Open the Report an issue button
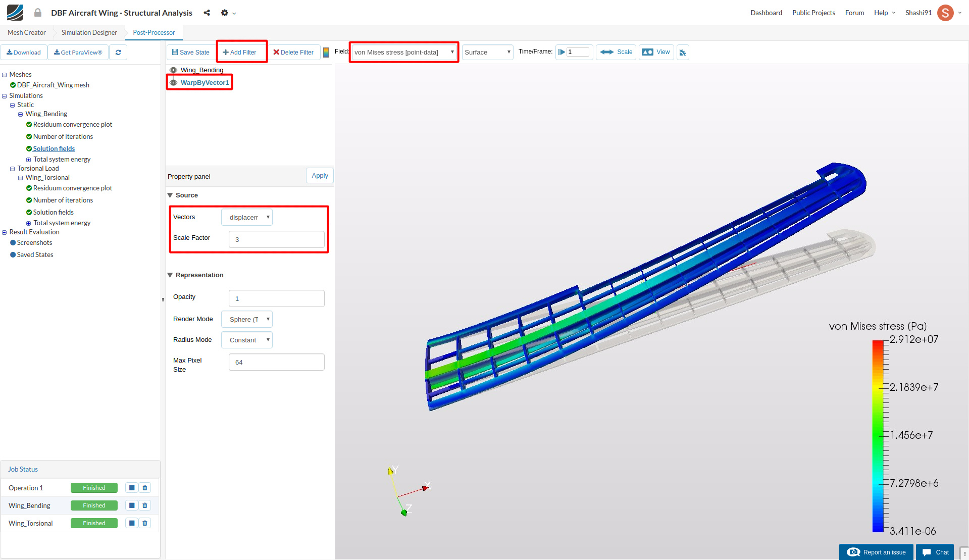Viewport: 969px width, 560px height. point(876,552)
